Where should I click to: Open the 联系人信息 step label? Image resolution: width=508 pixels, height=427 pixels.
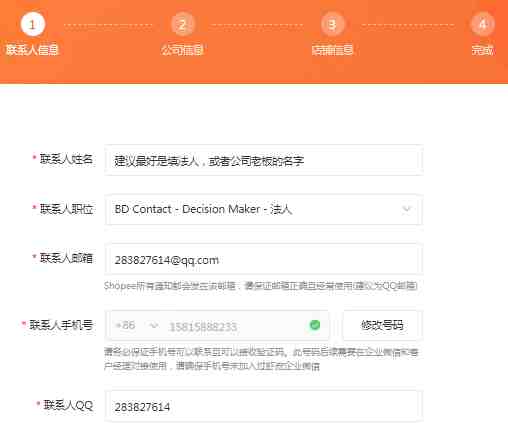pos(32,50)
